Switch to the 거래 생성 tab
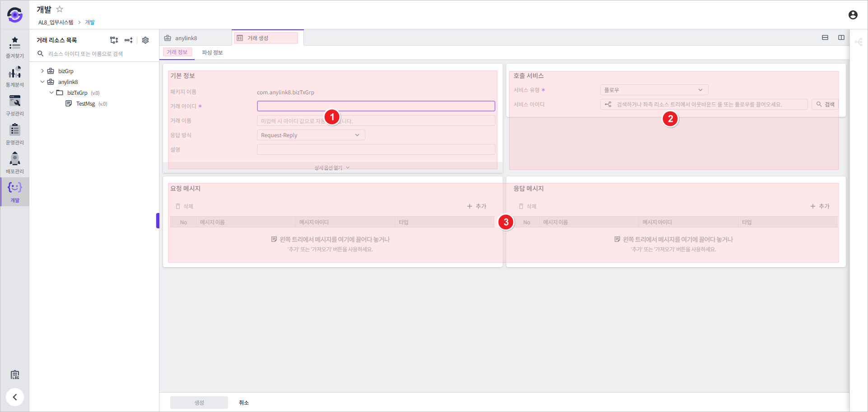This screenshot has height=412, width=868. [267, 38]
